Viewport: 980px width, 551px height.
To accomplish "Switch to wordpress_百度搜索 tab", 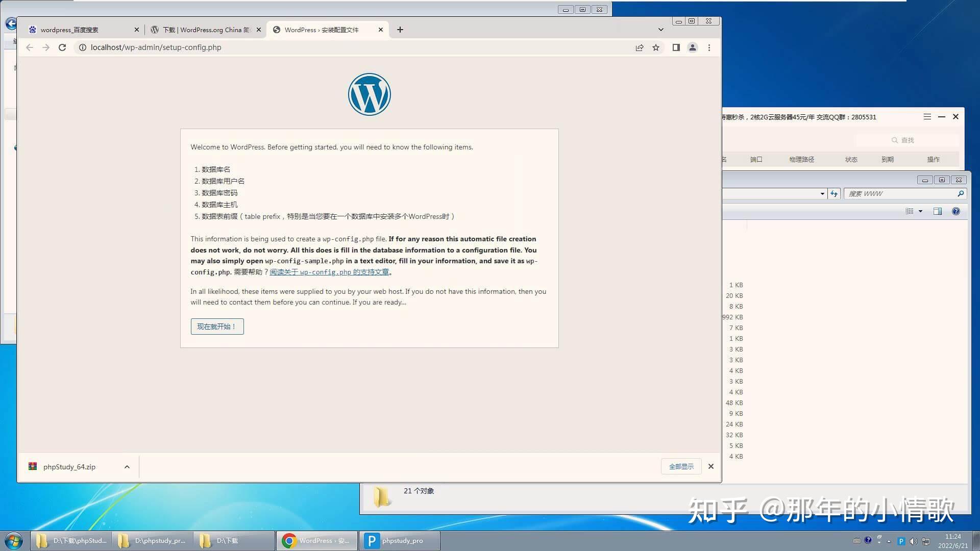I will [82, 30].
